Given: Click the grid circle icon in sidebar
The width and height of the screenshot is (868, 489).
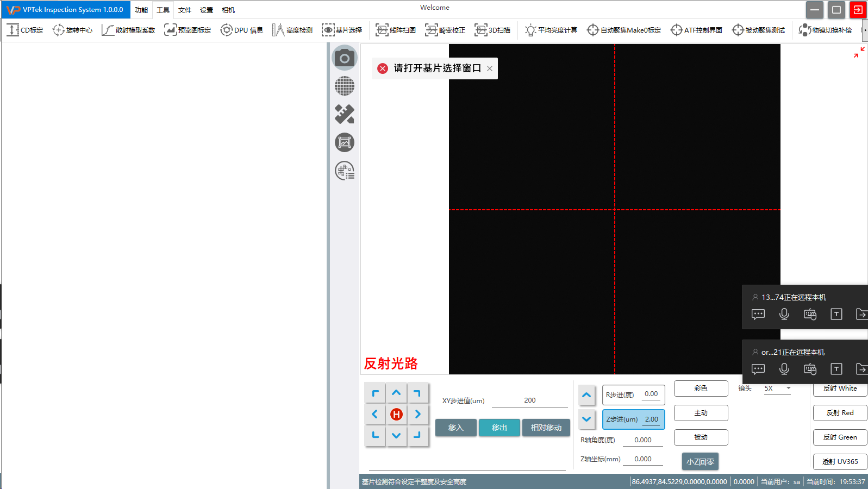Looking at the screenshot, I should tap(344, 86).
